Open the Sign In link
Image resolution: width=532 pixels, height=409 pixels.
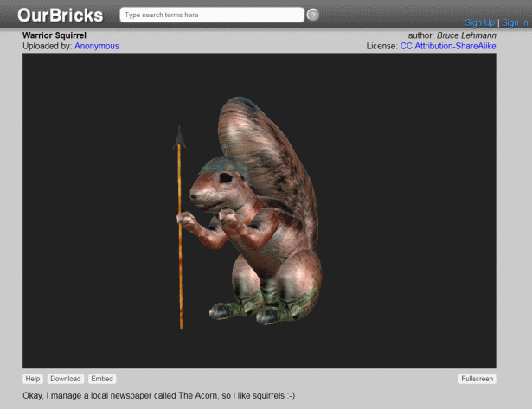pyautogui.click(x=515, y=22)
